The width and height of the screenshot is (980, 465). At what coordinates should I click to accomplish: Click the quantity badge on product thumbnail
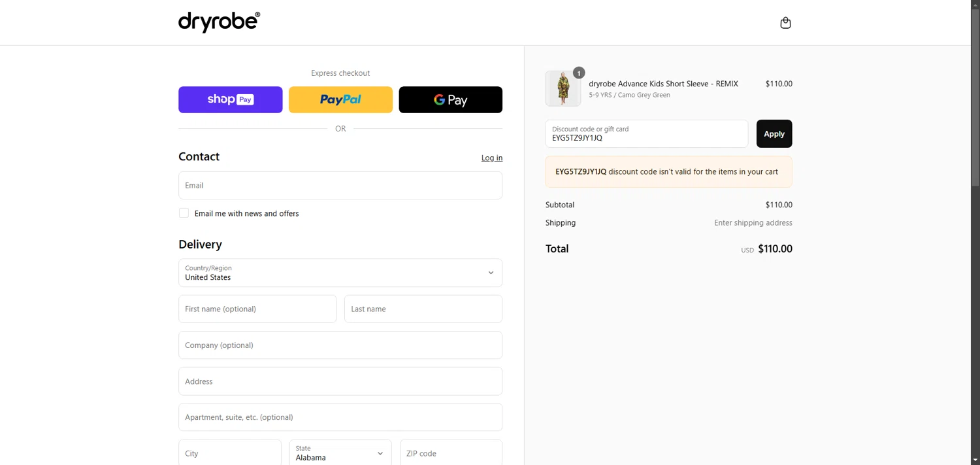[579, 73]
